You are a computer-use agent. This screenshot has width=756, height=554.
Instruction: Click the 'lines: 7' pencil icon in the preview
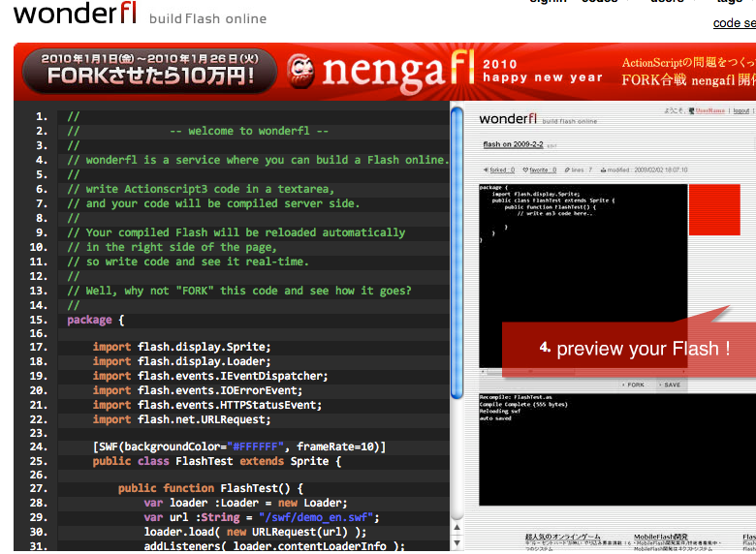coord(567,169)
